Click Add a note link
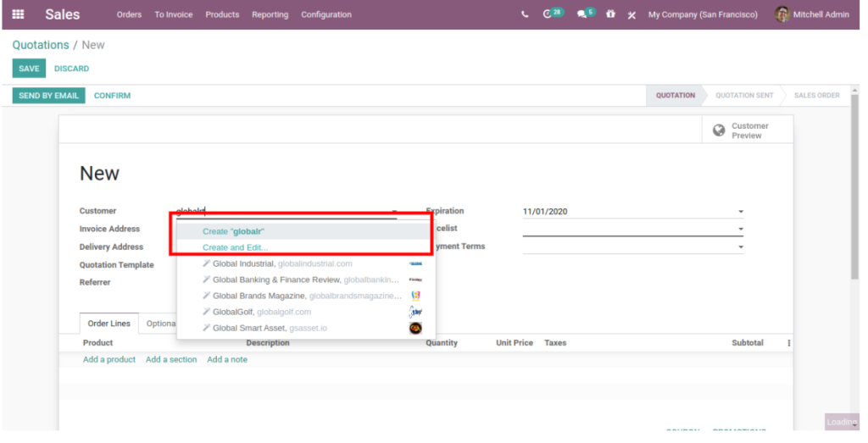The width and height of the screenshot is (868, 443). point(227,359)
